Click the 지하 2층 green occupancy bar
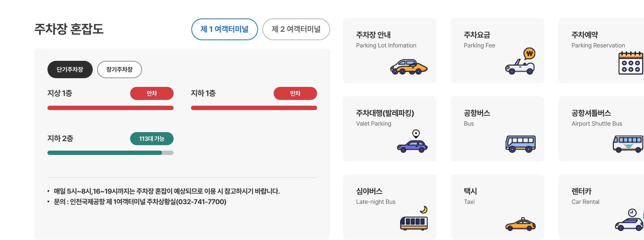 point(105,153)
